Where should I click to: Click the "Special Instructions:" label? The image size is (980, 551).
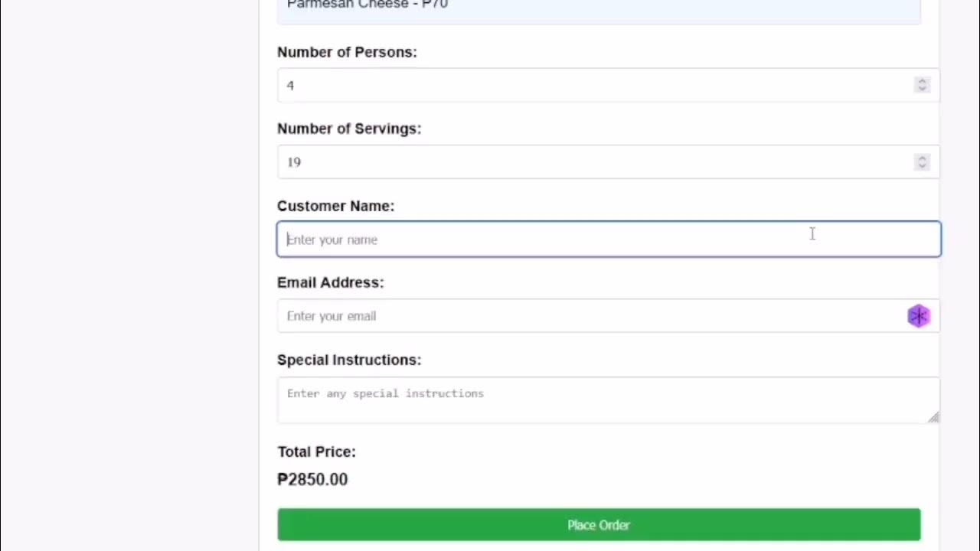[349, 360]
